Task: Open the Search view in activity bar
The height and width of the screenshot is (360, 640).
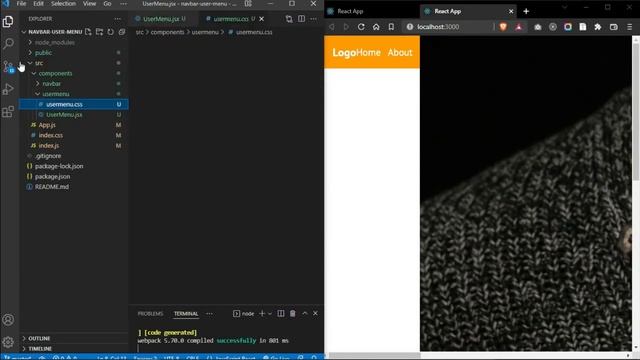Action: point(8,44)
